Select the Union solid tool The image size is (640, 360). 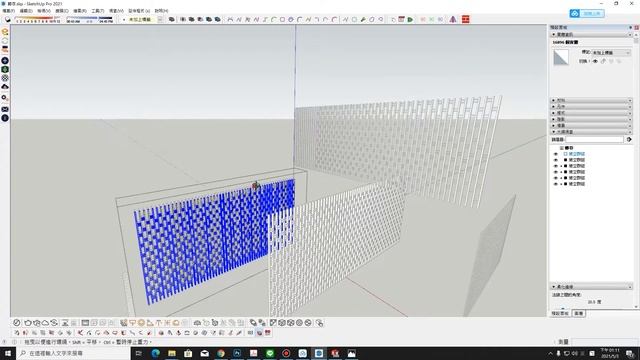pos(191,20)
